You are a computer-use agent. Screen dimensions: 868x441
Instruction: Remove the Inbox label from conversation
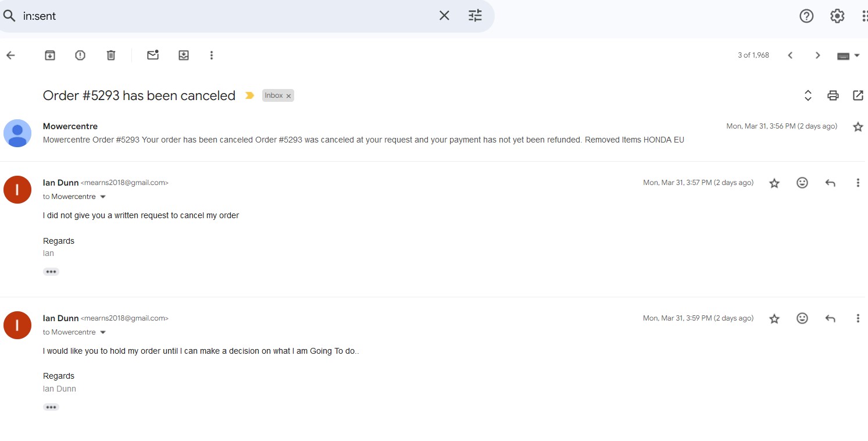tap(288, 96)
